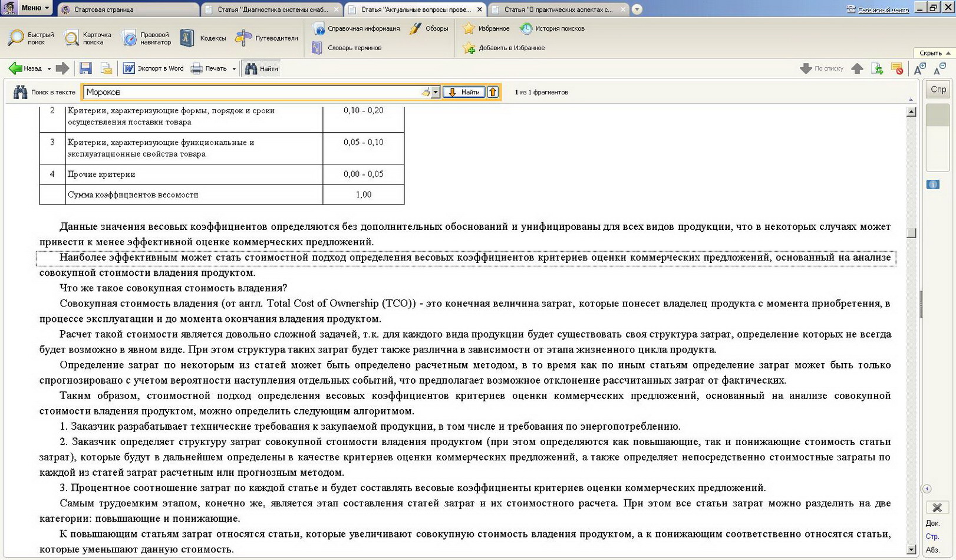Expand the search text history dropdown
The image size is (956, 560).
coord(436,92)
